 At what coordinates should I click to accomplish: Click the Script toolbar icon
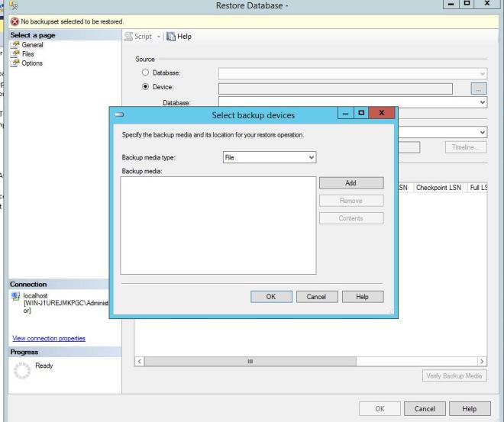(129, 37)
